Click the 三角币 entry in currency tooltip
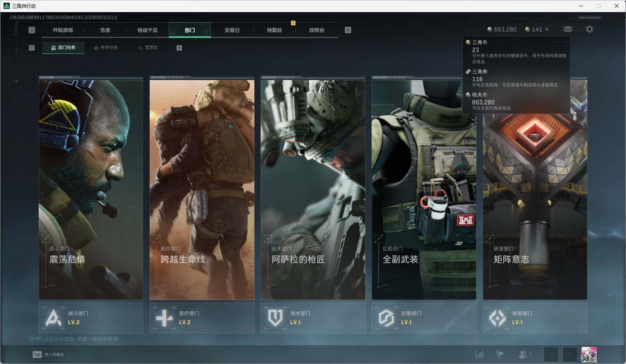The height and width of the screenshot is (364, 626). (516, 52)
